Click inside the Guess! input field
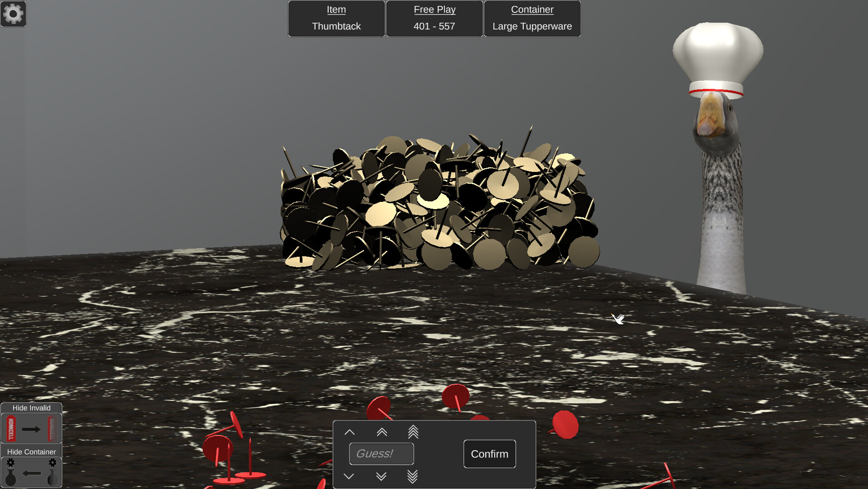The image size is (868, 489). click(x=381, y=454)
